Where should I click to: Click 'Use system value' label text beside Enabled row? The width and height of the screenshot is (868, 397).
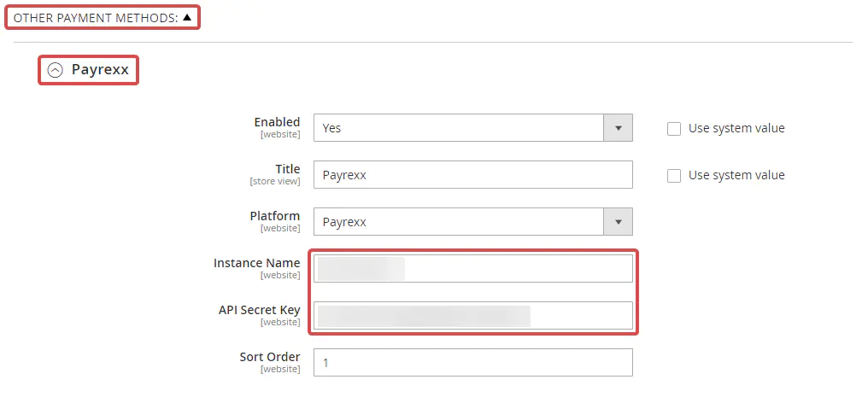(x=736, y=128)
